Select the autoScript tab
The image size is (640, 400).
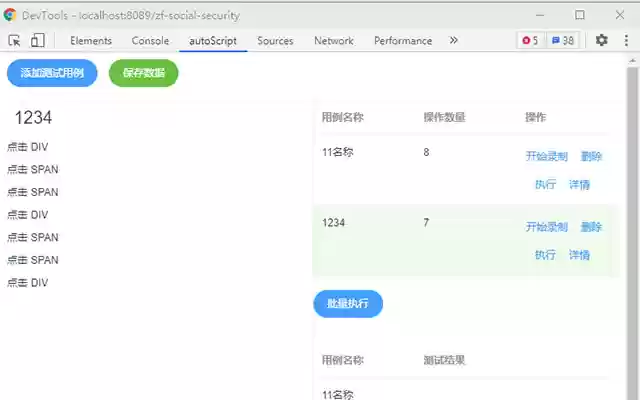[x=213, y=40]
